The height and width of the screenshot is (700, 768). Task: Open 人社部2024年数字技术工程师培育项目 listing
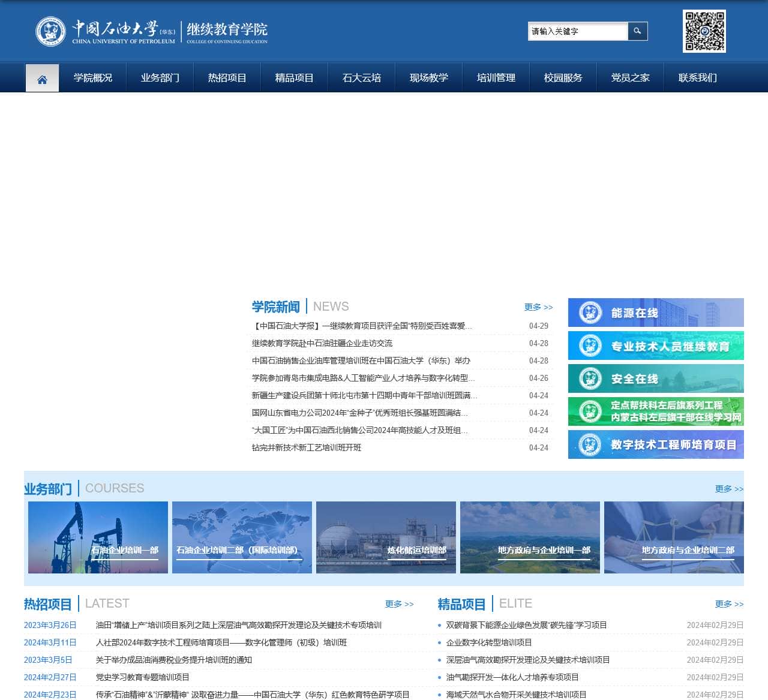221,642
